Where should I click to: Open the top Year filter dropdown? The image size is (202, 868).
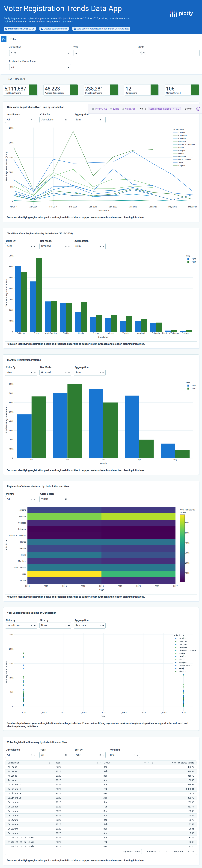[104, 53]
